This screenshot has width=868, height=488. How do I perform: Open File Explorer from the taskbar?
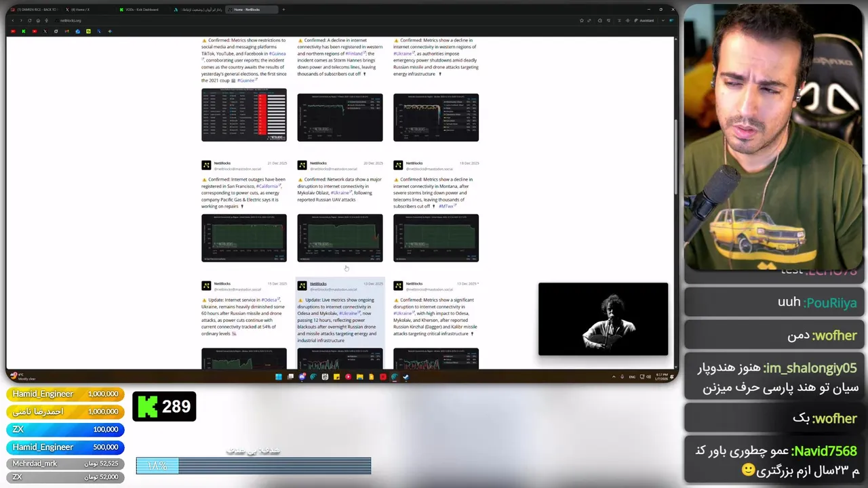pos(359,377)
